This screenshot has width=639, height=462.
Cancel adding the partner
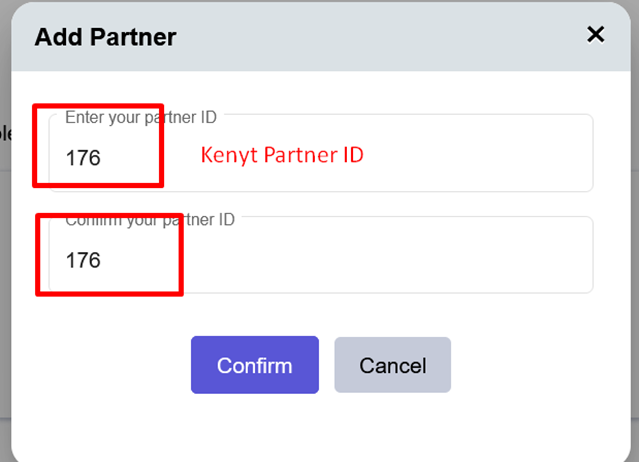click(x=392, y=365)
